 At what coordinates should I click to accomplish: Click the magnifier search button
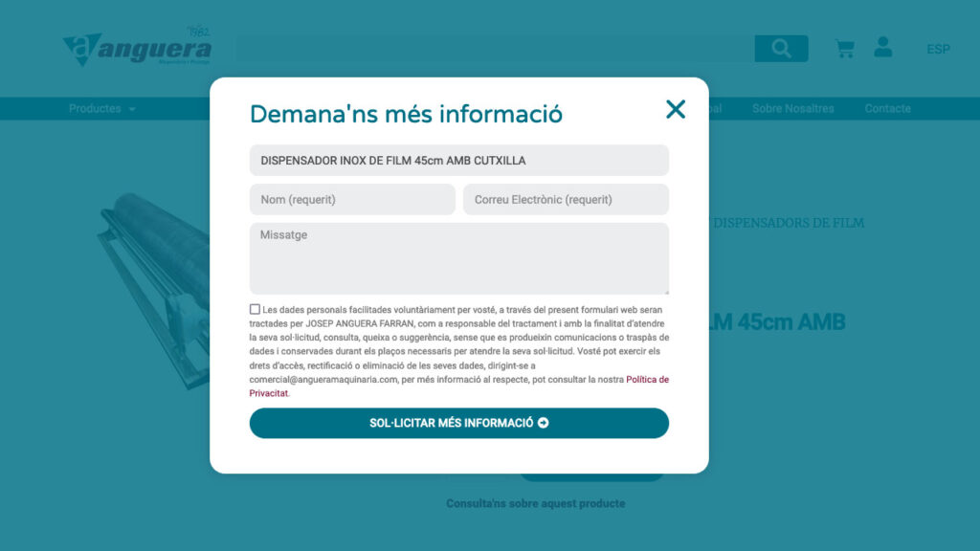[x=781, y=48]
